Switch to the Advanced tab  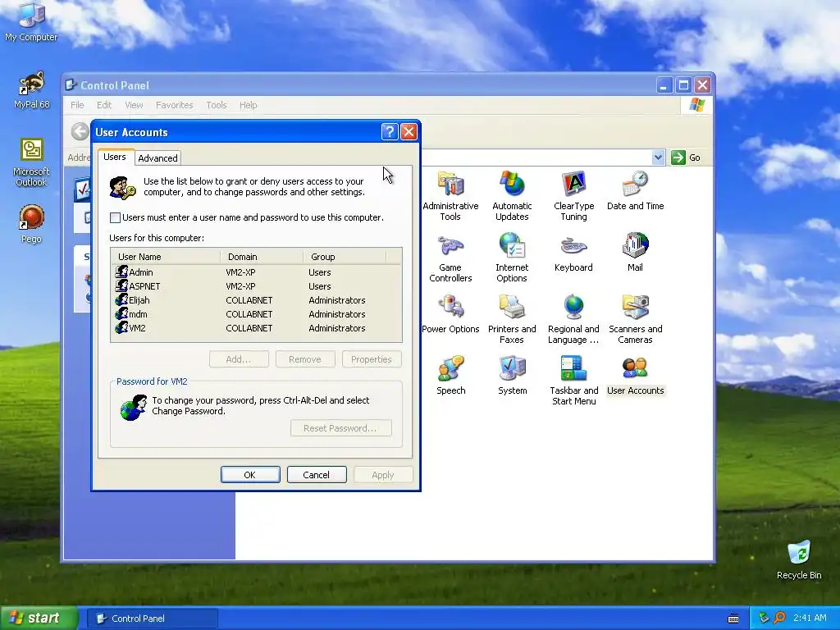[157, 158]
